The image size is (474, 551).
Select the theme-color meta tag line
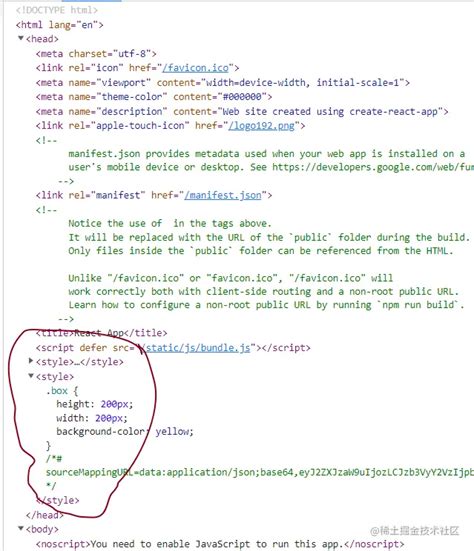coord(154,97)
